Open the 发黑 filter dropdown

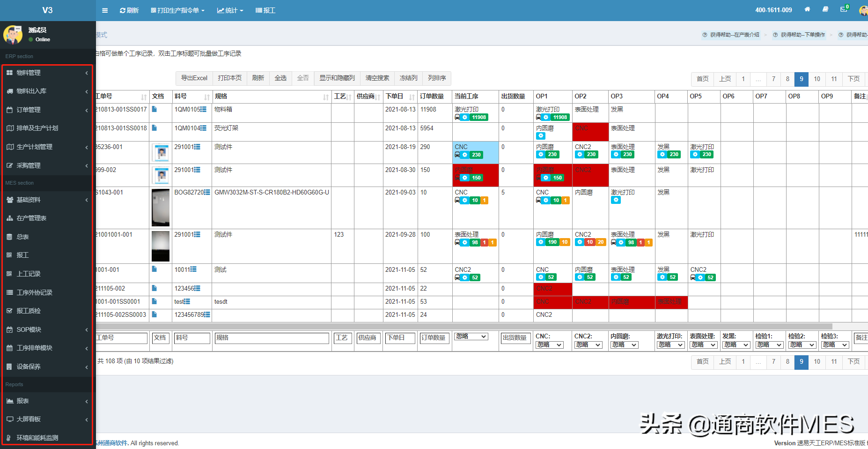pos(737,345)
